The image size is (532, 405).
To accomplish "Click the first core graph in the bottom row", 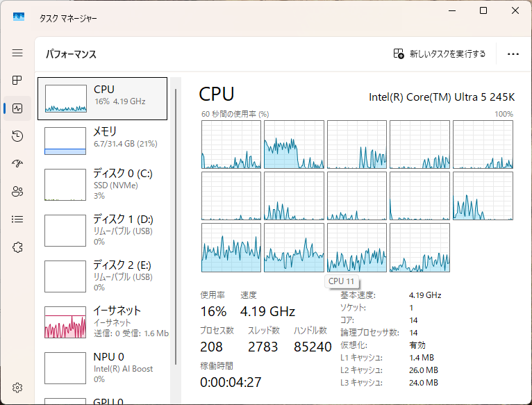I will [231, 247].
